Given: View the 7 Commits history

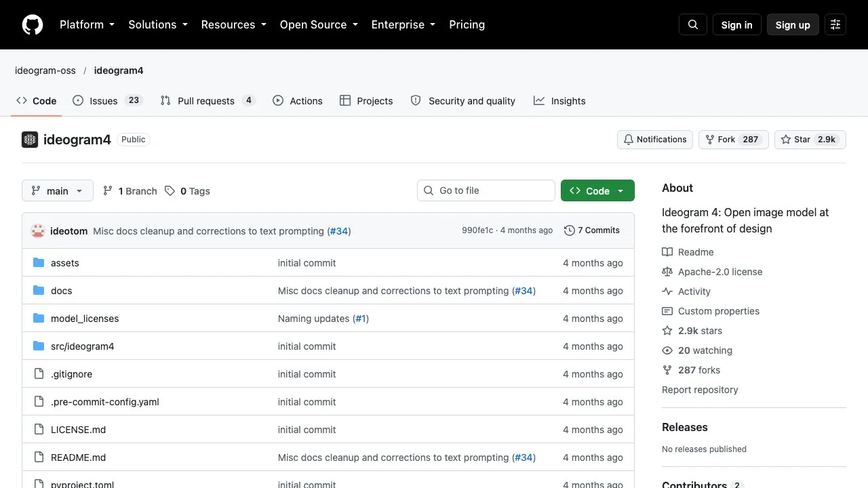Looking at the screenshot, I should point(592,230).
